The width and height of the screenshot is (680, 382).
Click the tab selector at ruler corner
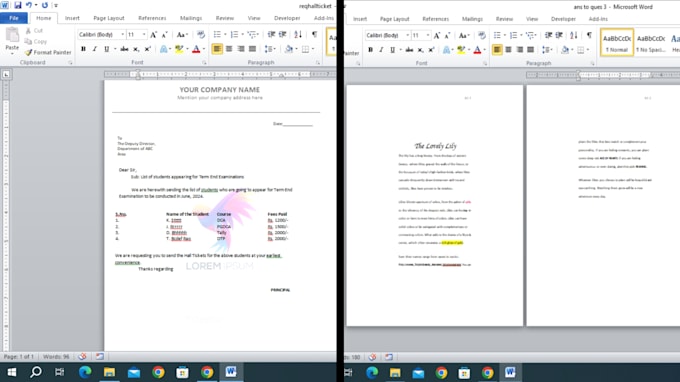(6, 74)
